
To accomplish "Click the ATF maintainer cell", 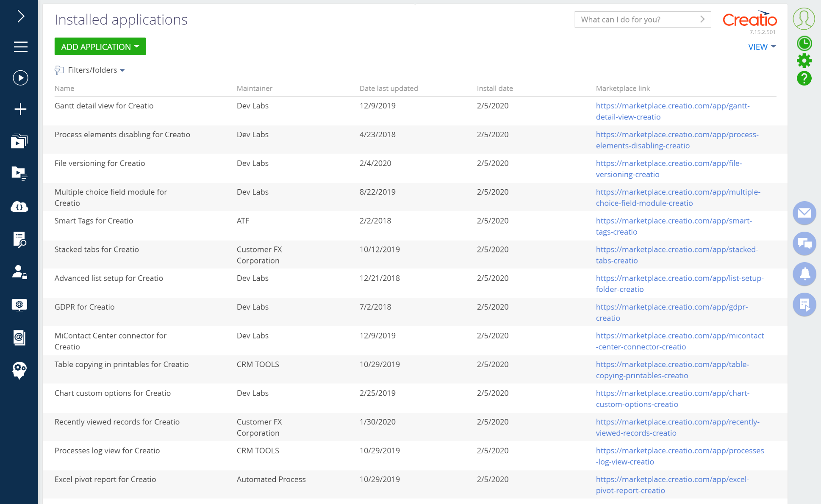I will [243, 221].
